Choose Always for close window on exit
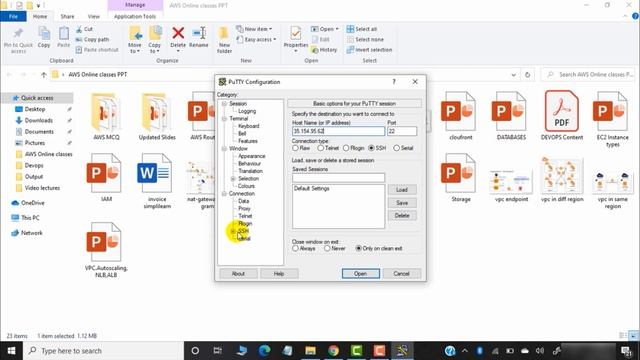Image resolution: width=640 pixels, height=360 pixels. tap(295, 248)
